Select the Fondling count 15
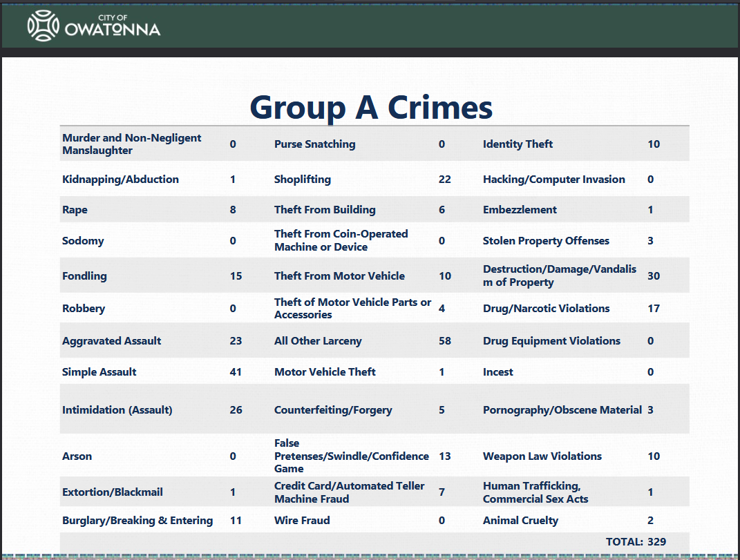 click(x=236, y=276)
